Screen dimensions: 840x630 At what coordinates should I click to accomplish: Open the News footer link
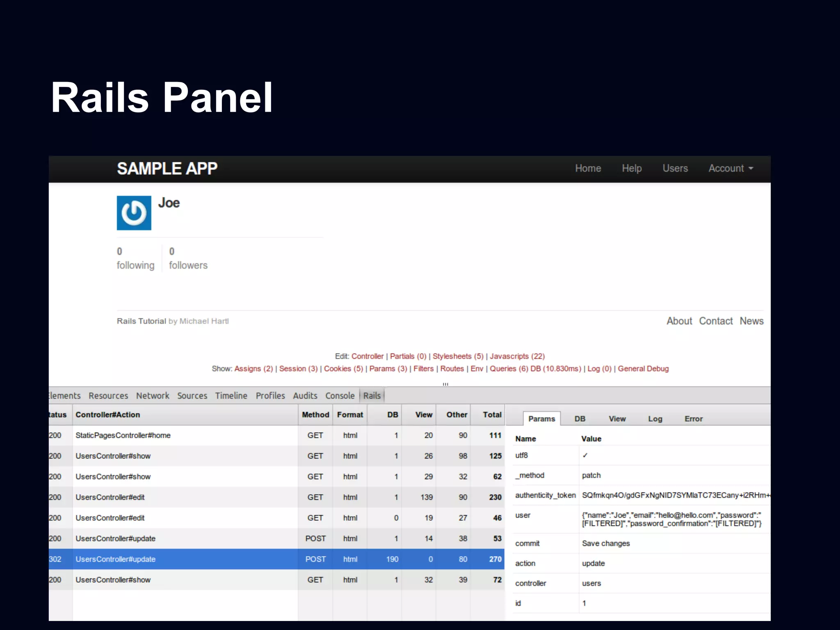point(751,321)
